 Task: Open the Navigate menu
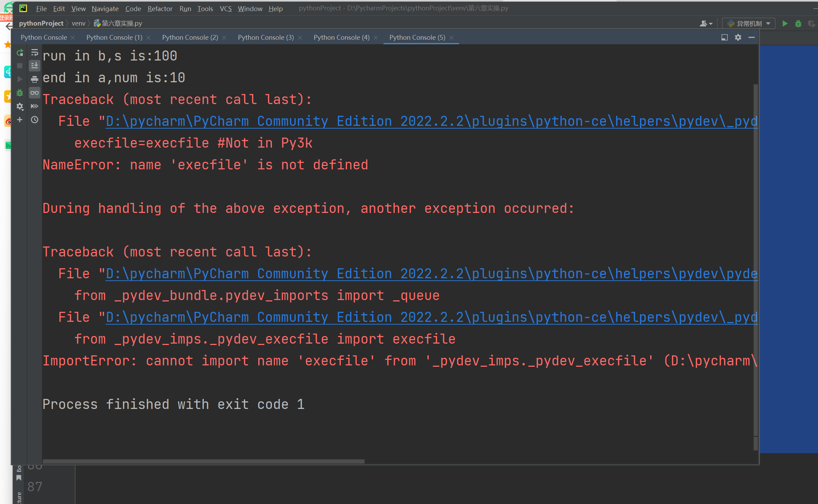point(105,8)
